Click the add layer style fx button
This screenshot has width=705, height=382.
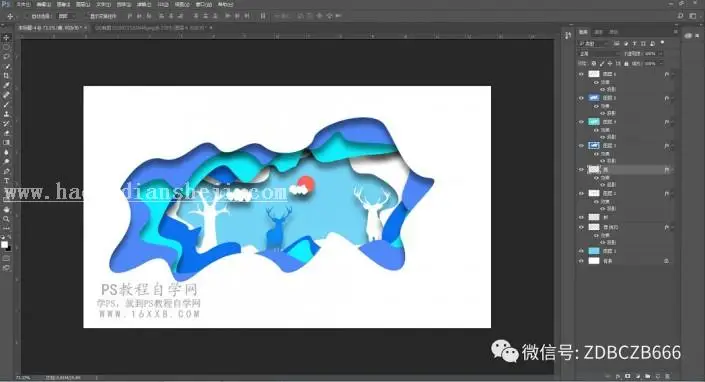tap(618, 376)
